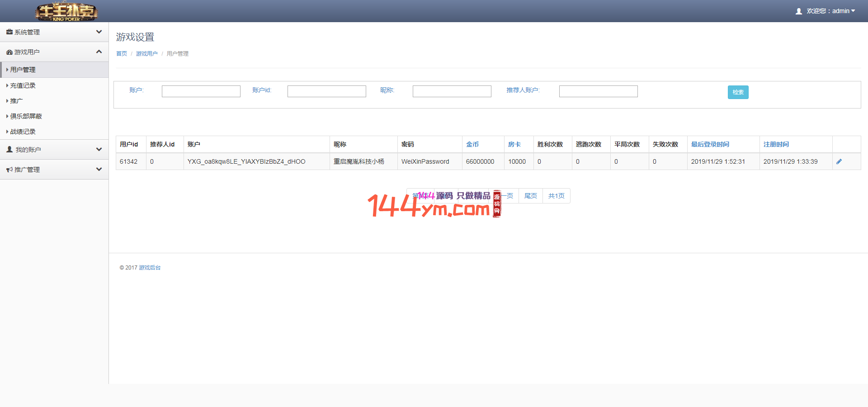Click the admin user profile icon
The image size is (868, 407).
click(x=798, y=11)
